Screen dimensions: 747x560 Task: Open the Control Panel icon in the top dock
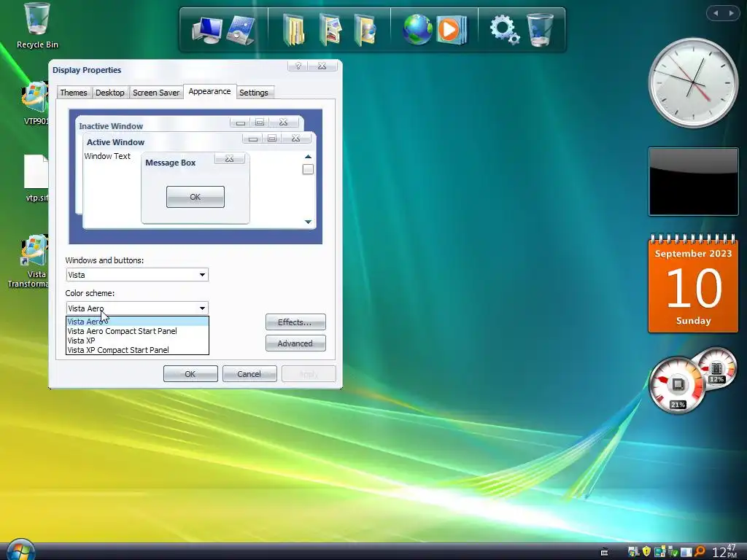pyautogui.click(x=241, y=30)
